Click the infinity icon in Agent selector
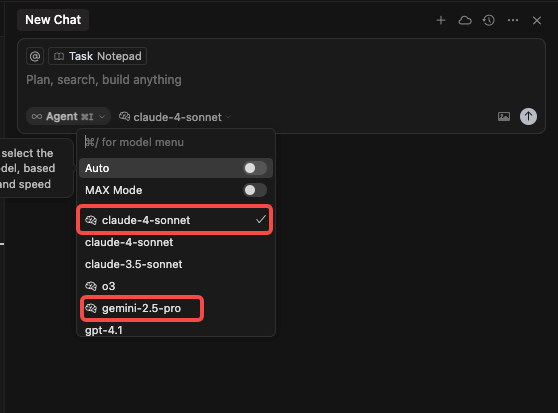Screen dimensions: 558x413 click(37, 117)
